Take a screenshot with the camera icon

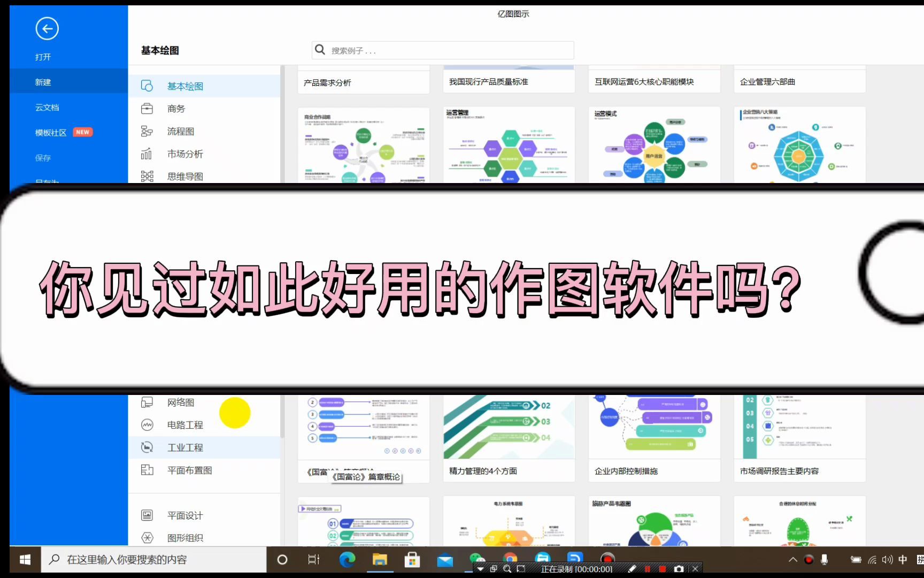click(x=679, y=569)
